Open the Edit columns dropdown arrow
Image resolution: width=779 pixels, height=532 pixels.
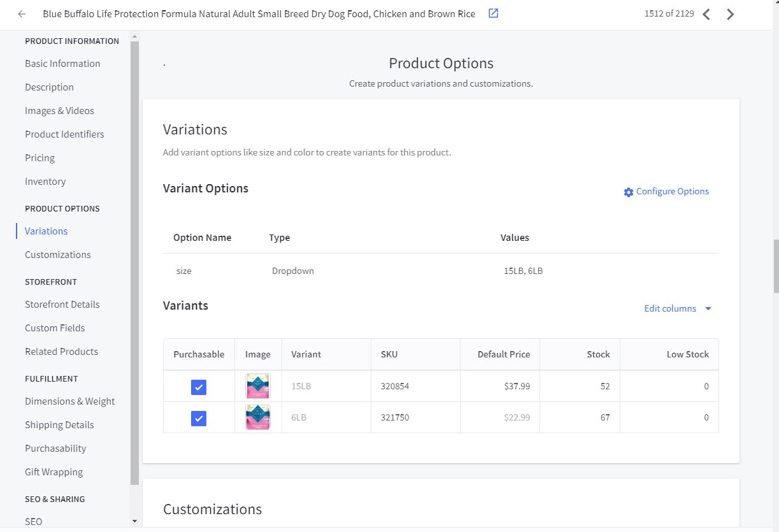pyautogui.click(x=708, y=308)
